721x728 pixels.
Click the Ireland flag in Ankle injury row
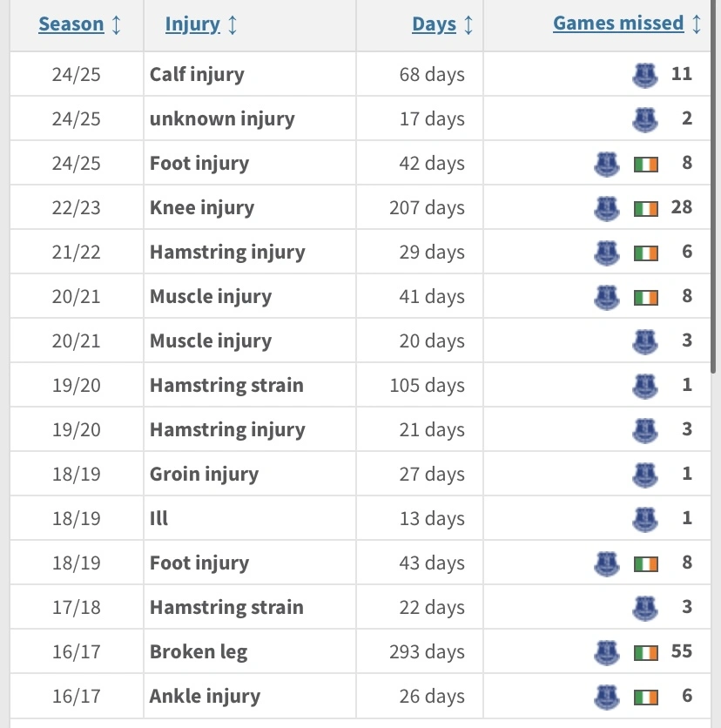pyautogui.click(x=646, y=696)
